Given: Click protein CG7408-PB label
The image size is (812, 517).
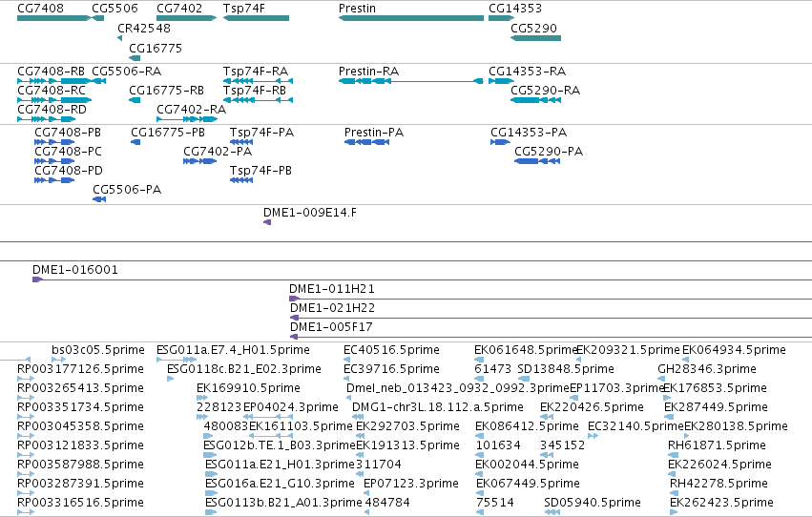Looking at the screenshot, I should [x=68, y=133].
